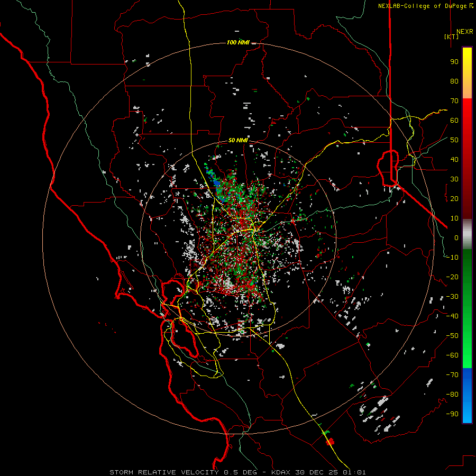This screenshot has width=476, height=476.
Task: Click the -70 value on velocity scale
Action: click(452, 375)
